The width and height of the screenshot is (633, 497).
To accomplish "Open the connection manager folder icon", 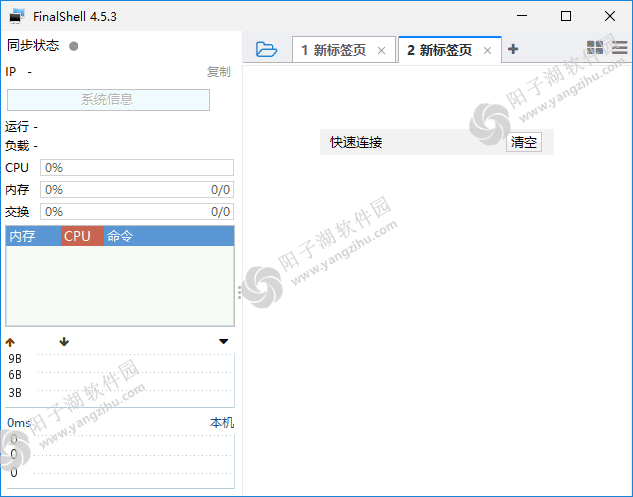I will [266, 49].
